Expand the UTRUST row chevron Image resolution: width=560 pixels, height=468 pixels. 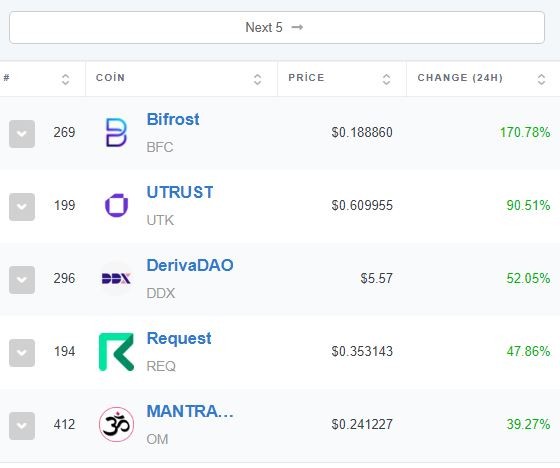[22, 207]
